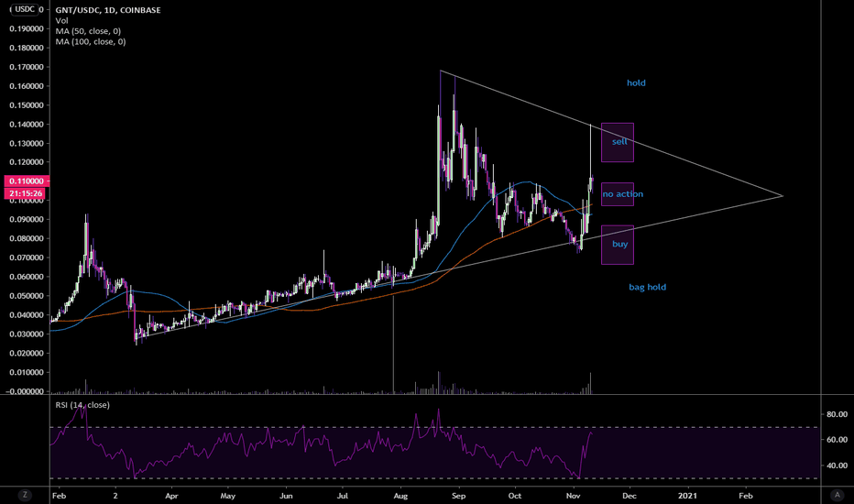Click the 21:15:26 countdown label
854x504 pixels.
[25, 193]
